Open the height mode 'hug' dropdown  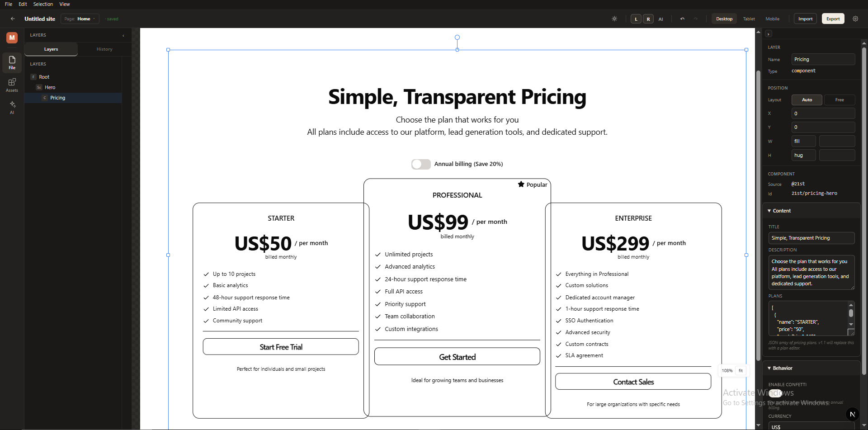(804, 155)
